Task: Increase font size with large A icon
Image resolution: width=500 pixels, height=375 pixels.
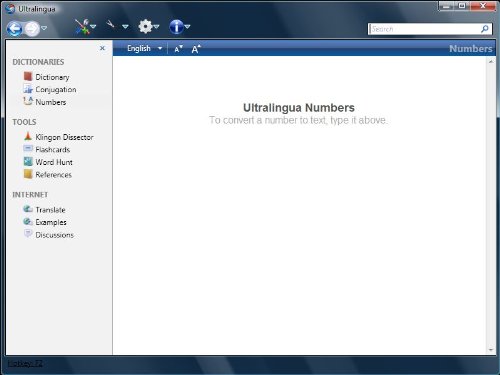Action: click(196, 49)
